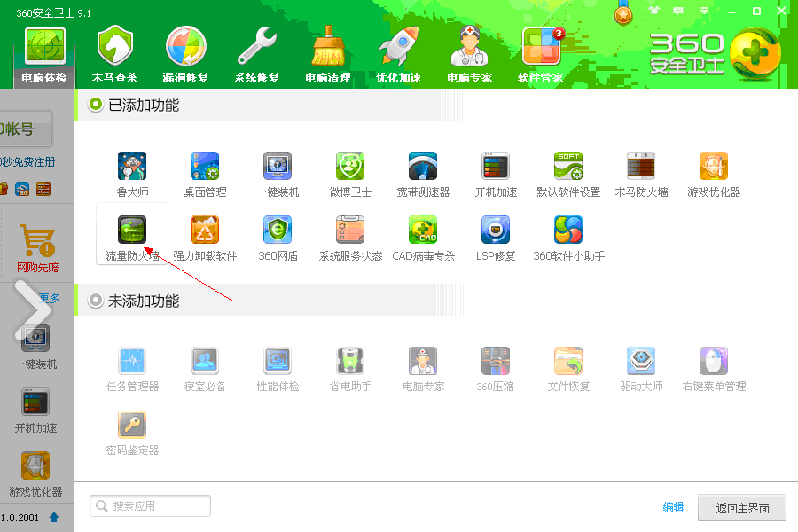Click the 返回主界面 button
Image resolution: width=798 pixels, height=532 pixels.
click(x=742, y=507)
